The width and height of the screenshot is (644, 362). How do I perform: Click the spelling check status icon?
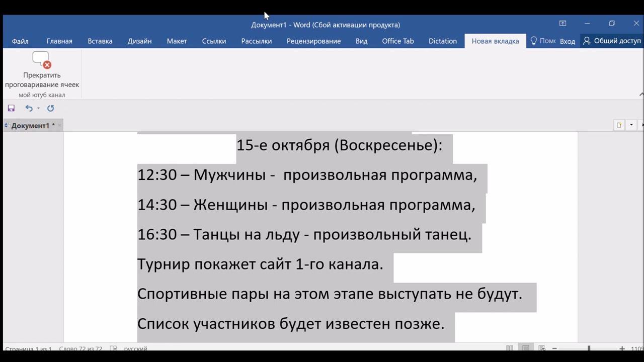(x=114, y=348)
